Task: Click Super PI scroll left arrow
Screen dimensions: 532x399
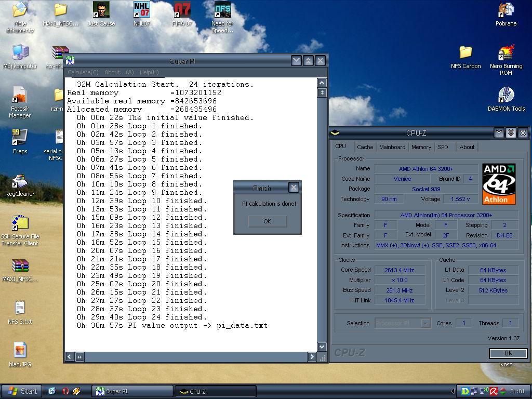Action: point(70,356)
